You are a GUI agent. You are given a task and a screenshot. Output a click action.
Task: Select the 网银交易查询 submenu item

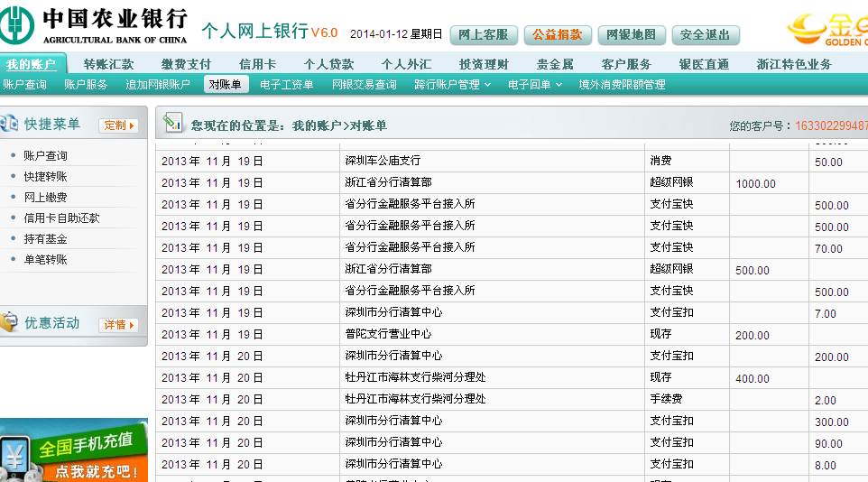pos(364,85)
